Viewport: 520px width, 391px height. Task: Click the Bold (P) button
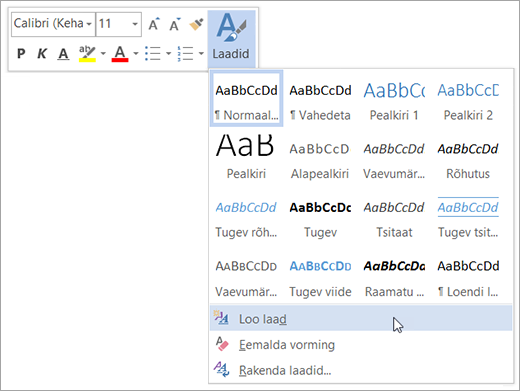(x=21, y=53)
